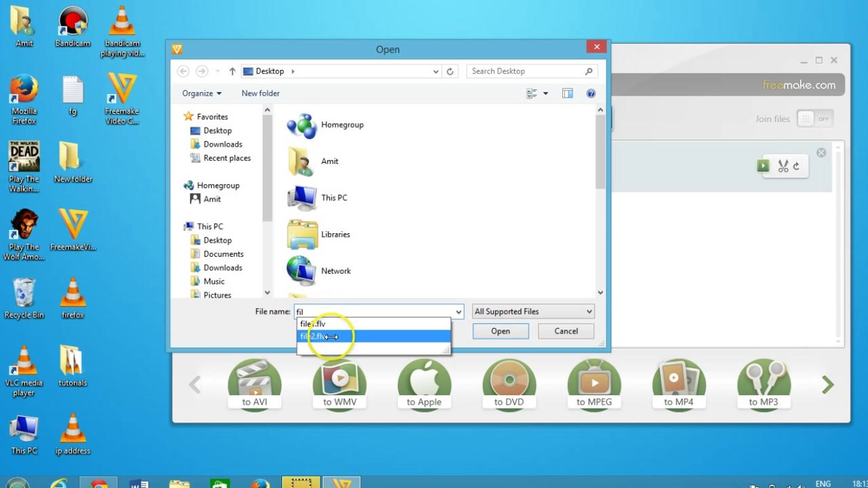The width and height of the screenshot is (868, 488).
Task: Select the Mozilla Firefox desktop shortcut
Action: click(x=24, y=99)
